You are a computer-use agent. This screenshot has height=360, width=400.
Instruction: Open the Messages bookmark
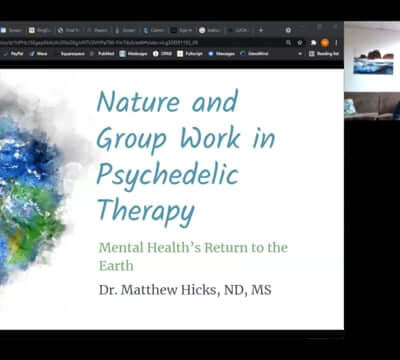221,53
